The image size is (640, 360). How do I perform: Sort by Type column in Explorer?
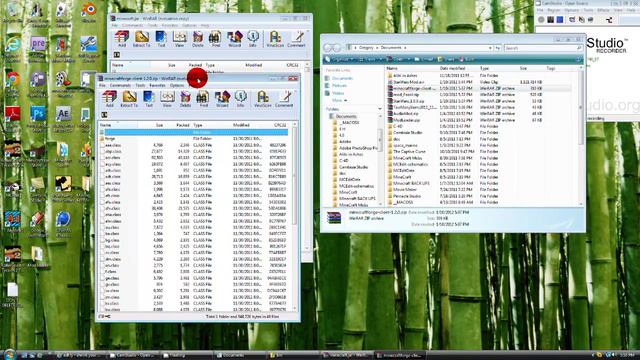click(x=484, y=69)
